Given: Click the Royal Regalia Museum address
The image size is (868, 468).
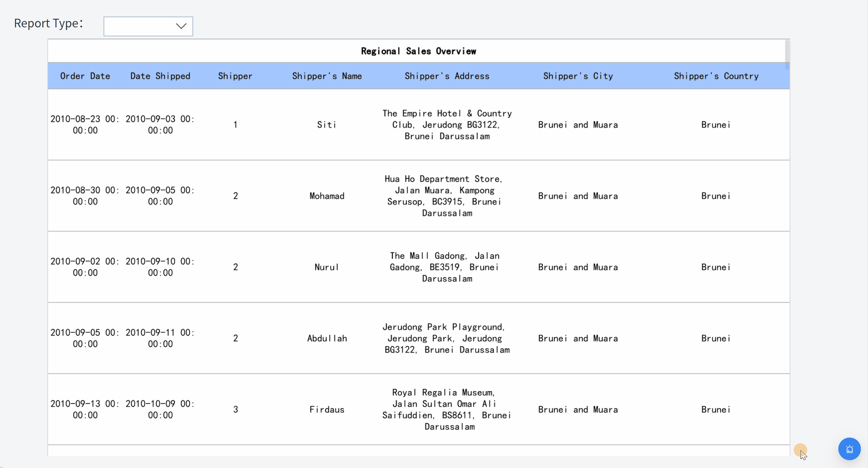Looking at the screenshot, I should click(447, 409).
